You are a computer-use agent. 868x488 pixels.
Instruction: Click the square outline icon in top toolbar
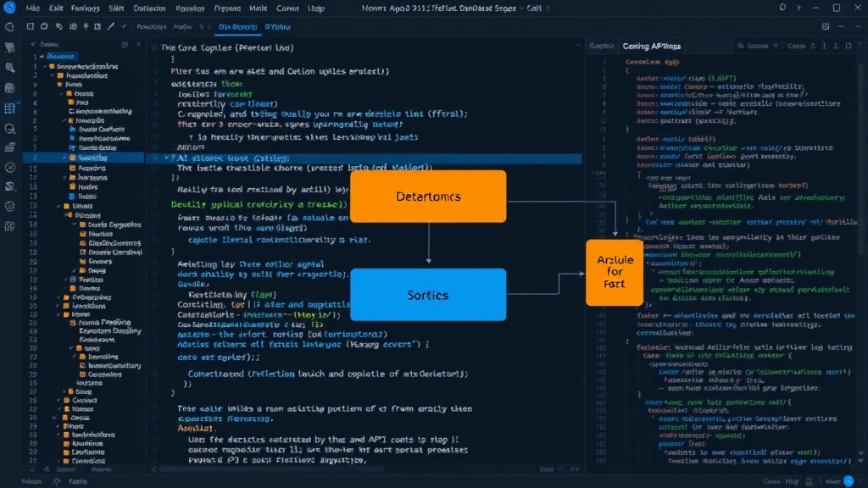tap(31, 26)
